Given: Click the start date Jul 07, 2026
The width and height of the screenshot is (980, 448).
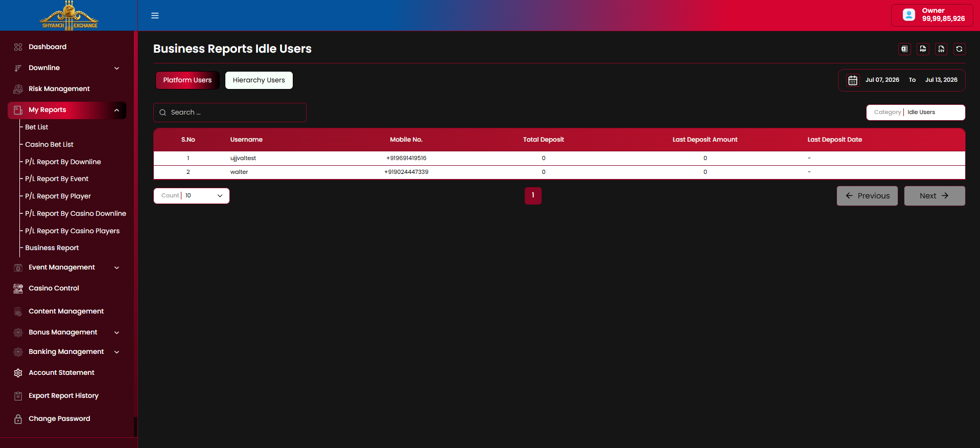Looking at the screenshot, I should pos(882,80).
